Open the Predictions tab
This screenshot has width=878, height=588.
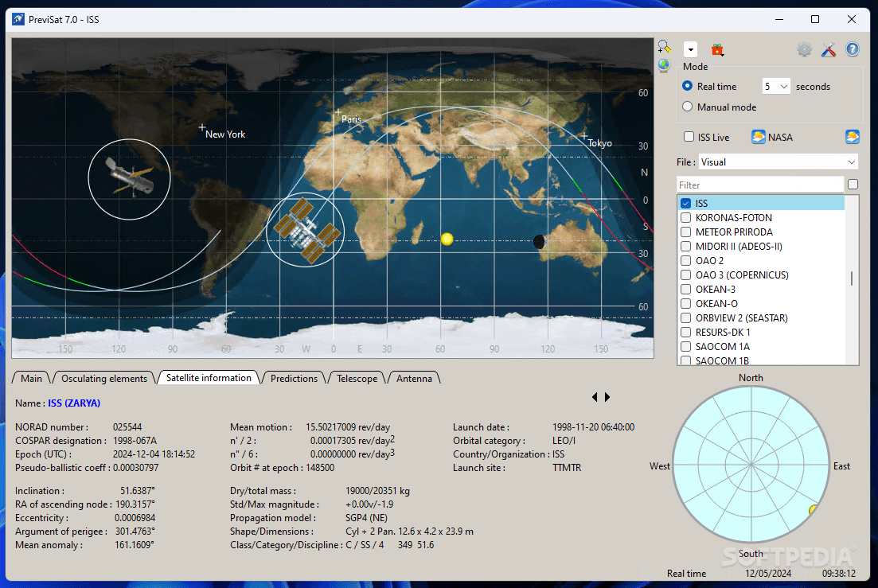(294, 378)
